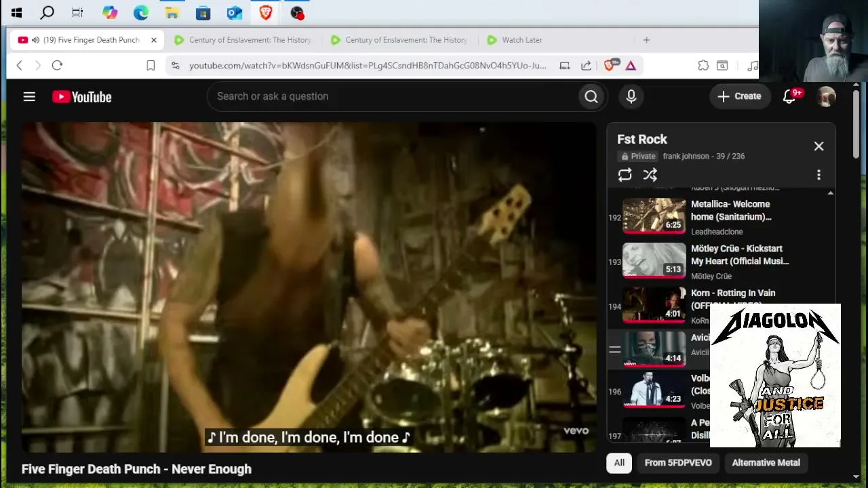View site information in address bar
The image size is (868, 488).
pos(175,65)
